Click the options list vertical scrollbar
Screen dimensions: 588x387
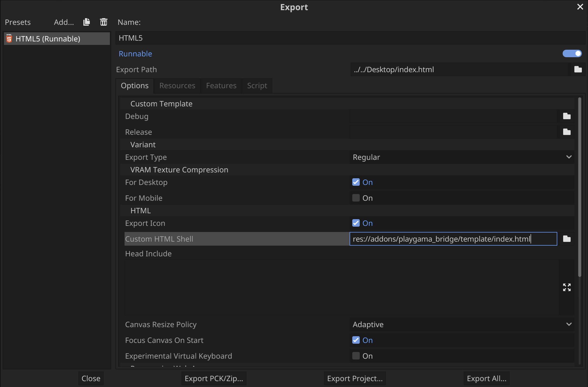(580, 187)
